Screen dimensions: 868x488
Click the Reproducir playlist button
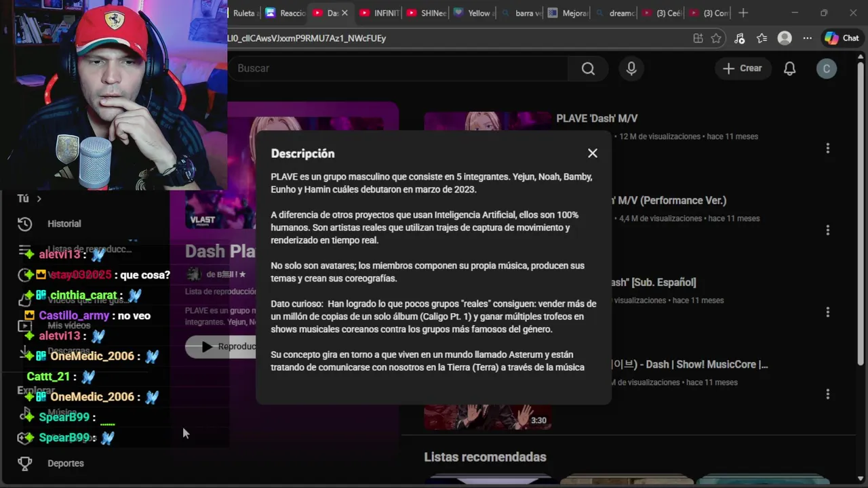[x=220, y=346]
